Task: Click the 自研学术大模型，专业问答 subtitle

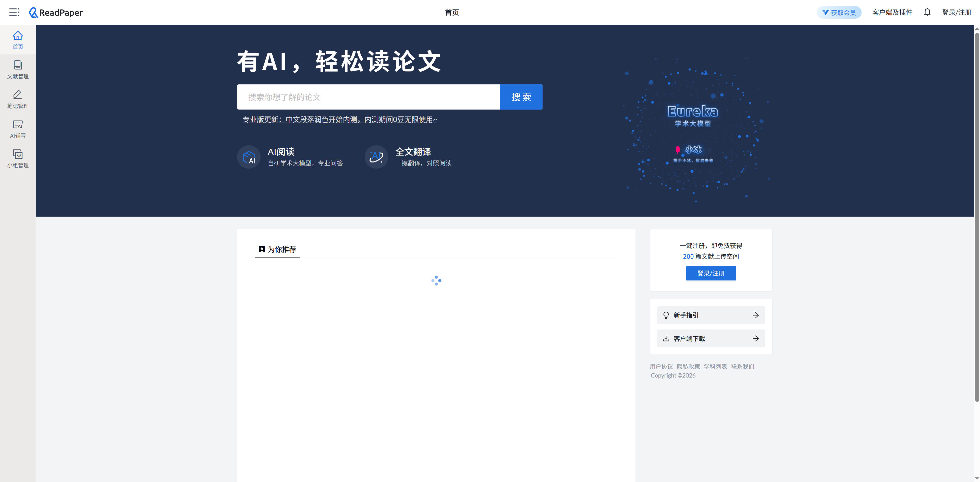Action: pyautogui.click(x=305, y=163)
